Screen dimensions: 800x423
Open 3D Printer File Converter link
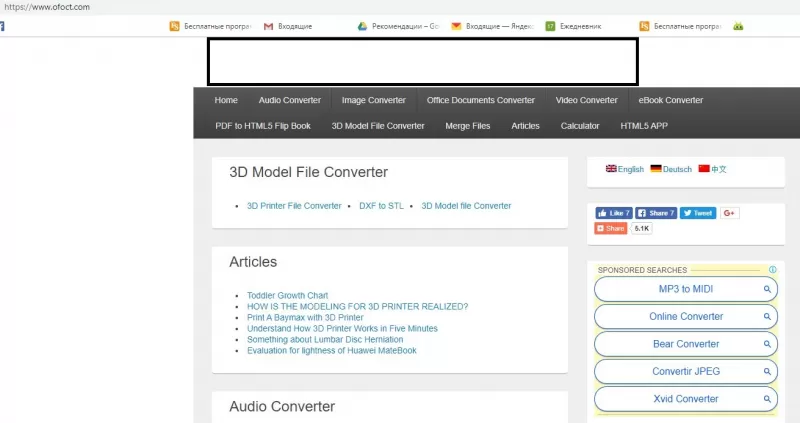[294, 206]
